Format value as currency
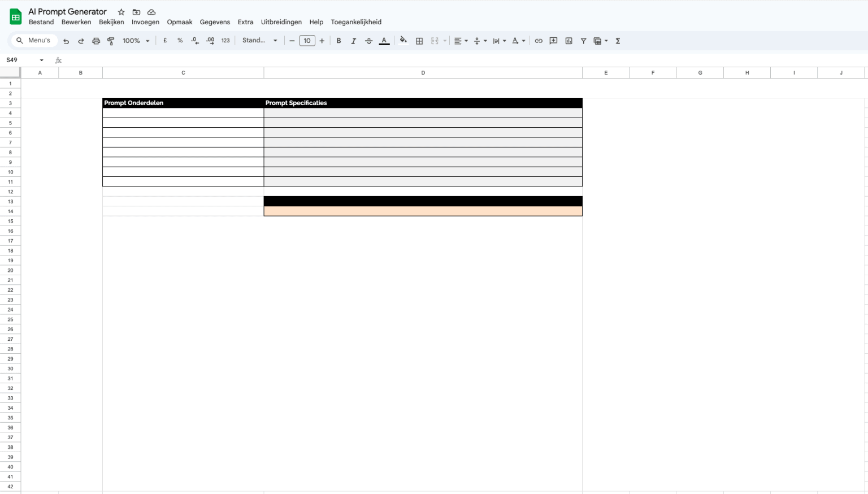 coord(164,40)
